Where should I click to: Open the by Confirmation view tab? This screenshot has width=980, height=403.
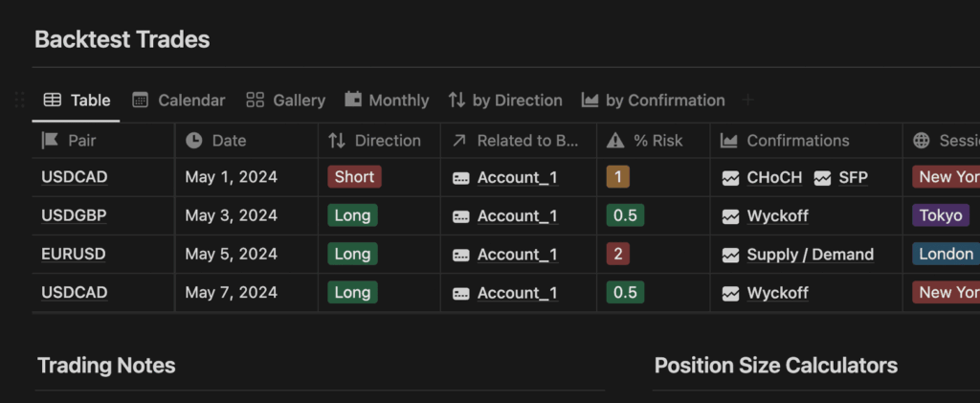click(x=653, y=100)
